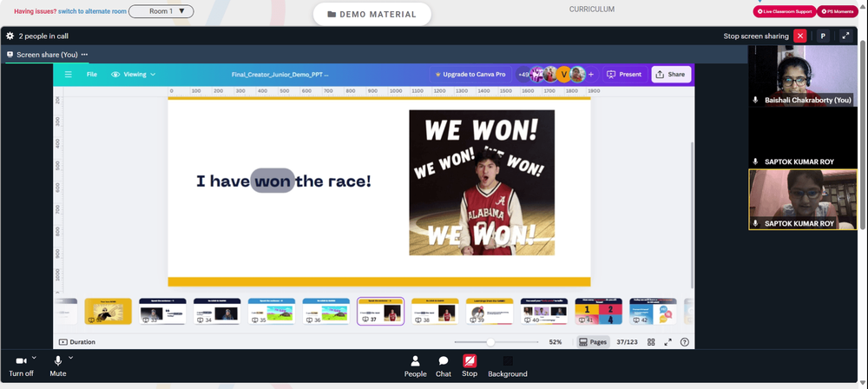Open grid view of all pages

tap(651, 342)
